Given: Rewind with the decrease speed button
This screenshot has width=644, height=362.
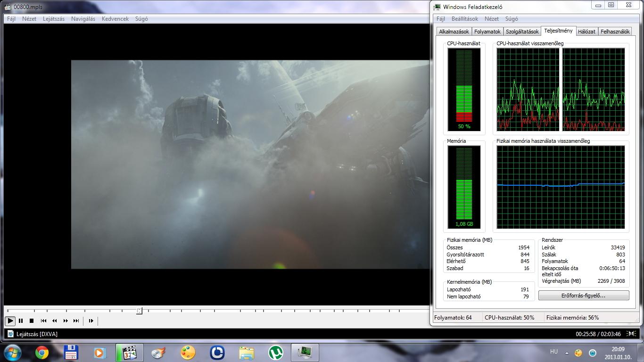Looking at the screenshot, I should (54, 321).
